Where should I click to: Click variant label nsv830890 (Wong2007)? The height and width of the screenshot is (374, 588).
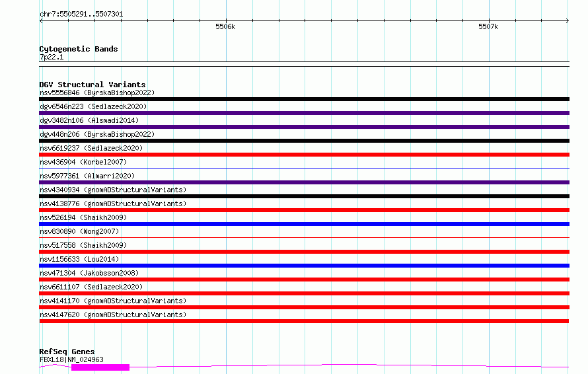(79, 231)
